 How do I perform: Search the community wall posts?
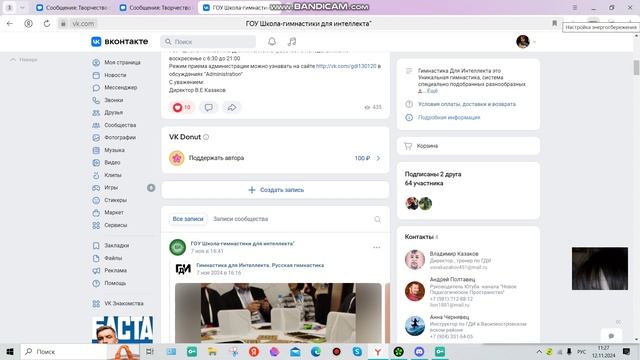(x=378, y=219)
